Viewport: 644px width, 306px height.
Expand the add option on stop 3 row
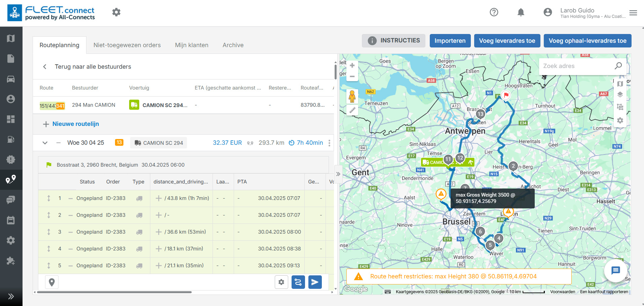click(x=159, y=232)
